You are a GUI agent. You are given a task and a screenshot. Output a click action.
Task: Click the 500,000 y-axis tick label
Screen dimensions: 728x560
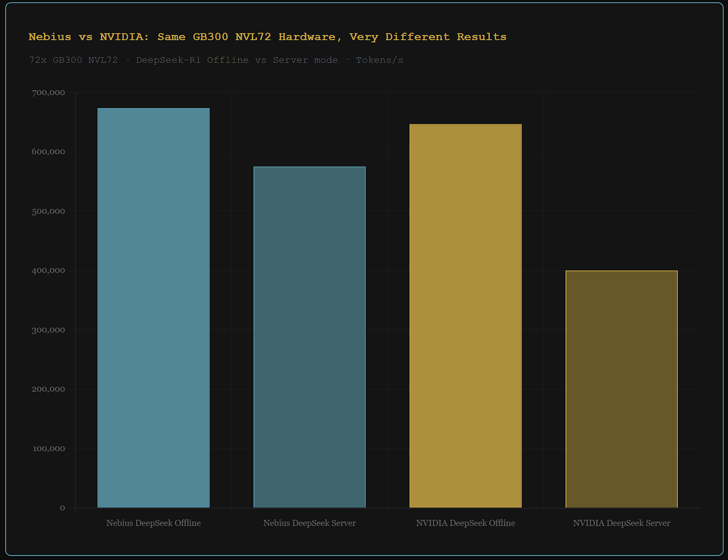[x=48, y=211]
